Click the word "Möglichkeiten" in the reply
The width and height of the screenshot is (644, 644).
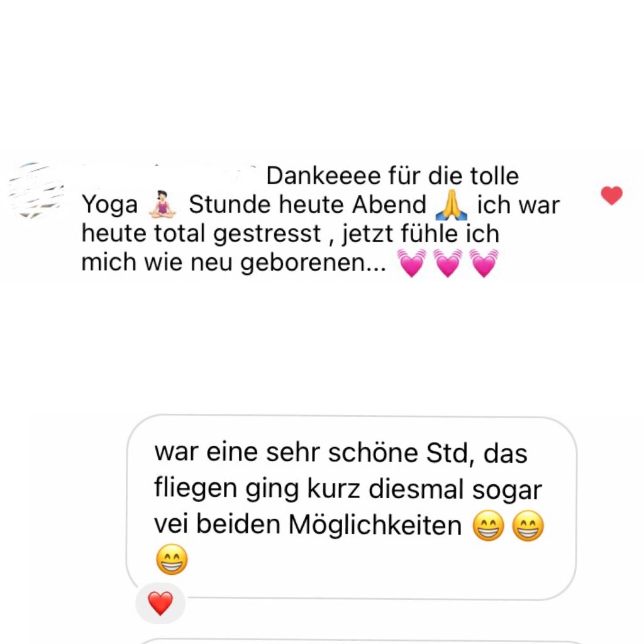(375, 525)
